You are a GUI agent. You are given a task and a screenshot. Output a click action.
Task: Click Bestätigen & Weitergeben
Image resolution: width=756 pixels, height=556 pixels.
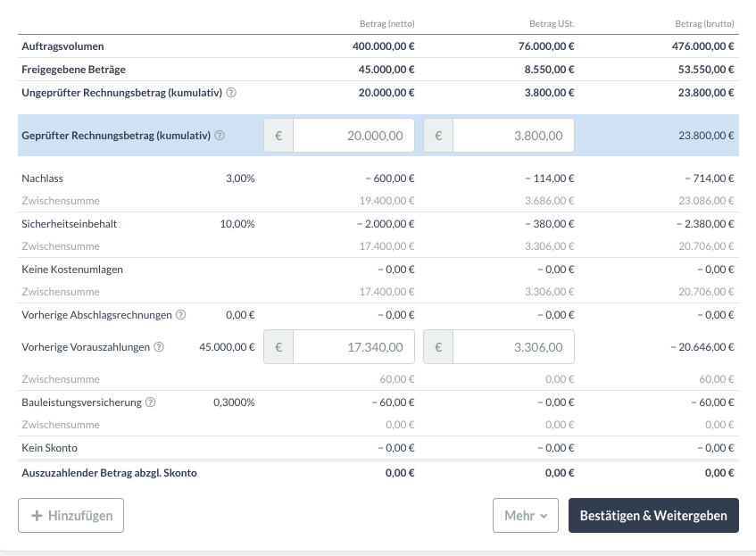[653, 516]
